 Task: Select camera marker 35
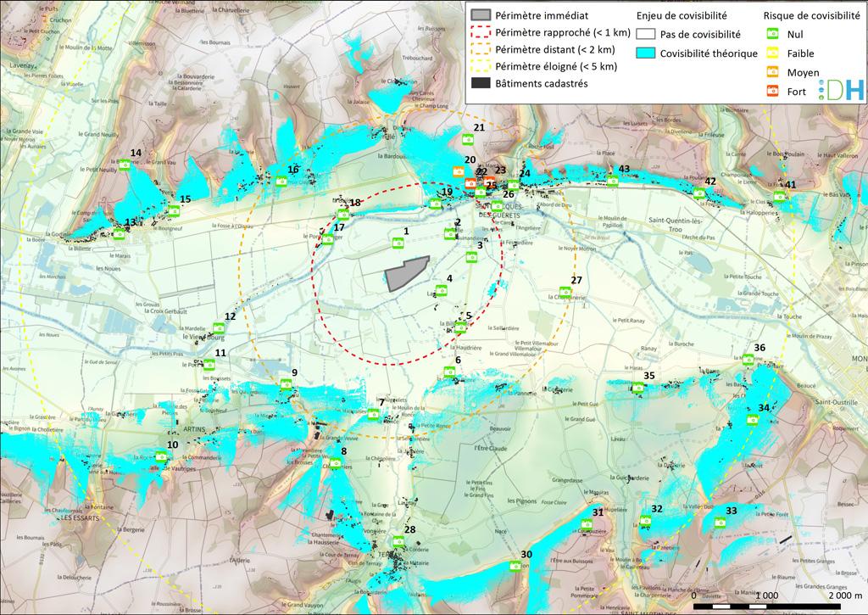coord(637,388)
